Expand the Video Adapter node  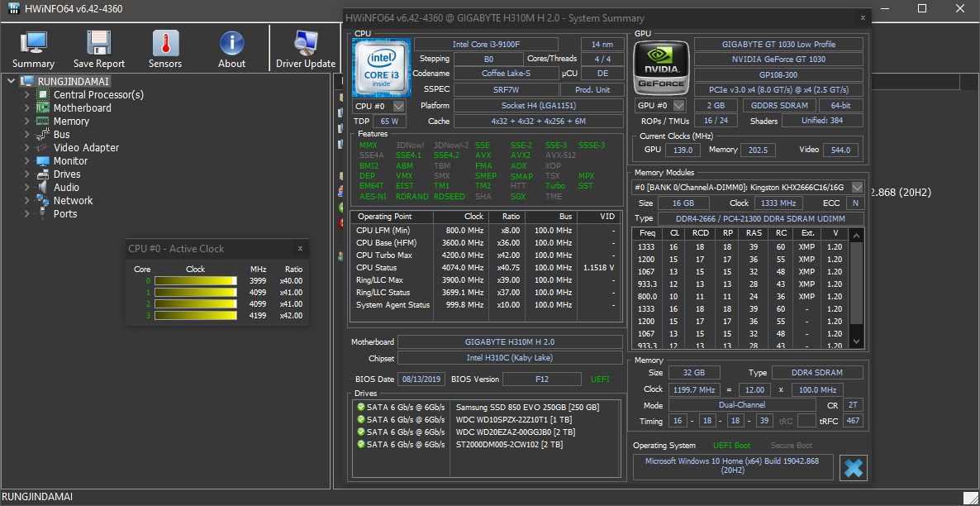pos(27,148)
